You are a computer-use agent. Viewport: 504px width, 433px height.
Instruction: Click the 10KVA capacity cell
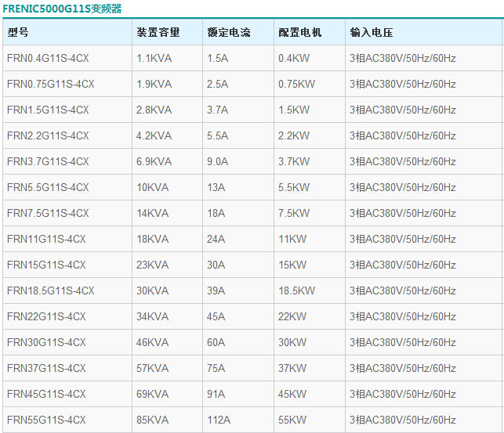pos(152,188)
